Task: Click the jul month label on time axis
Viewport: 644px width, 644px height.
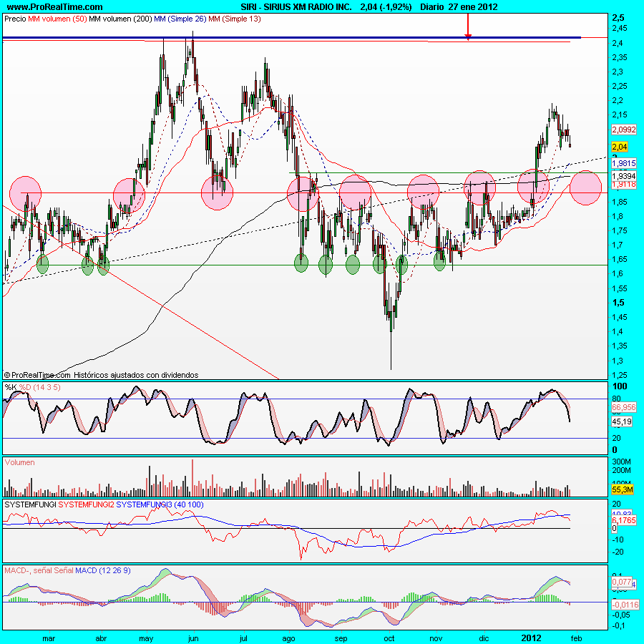Action: click(x=243, y=639)
